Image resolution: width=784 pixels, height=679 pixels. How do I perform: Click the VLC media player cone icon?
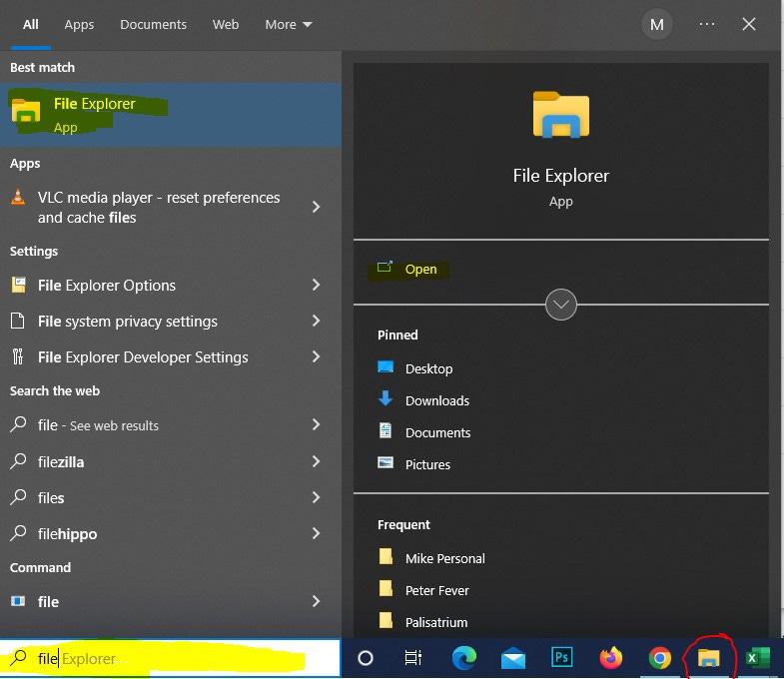pos(18,197)
